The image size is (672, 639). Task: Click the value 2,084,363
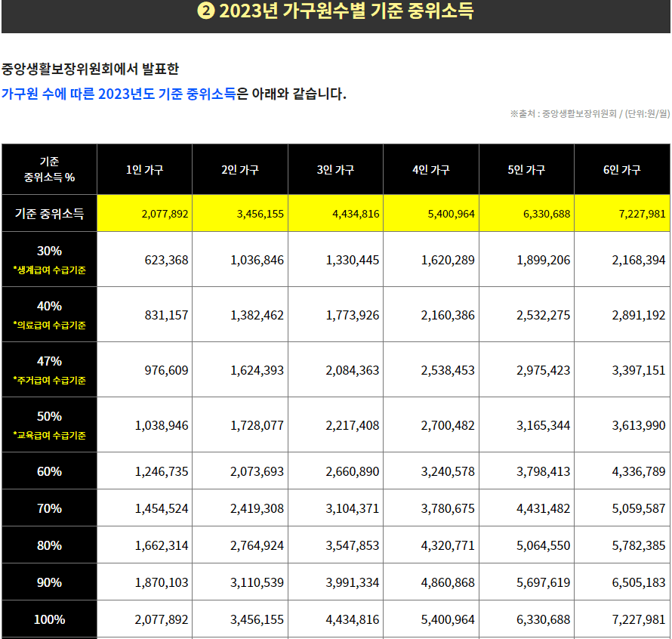pyautogui.click(x=353, y=370)
